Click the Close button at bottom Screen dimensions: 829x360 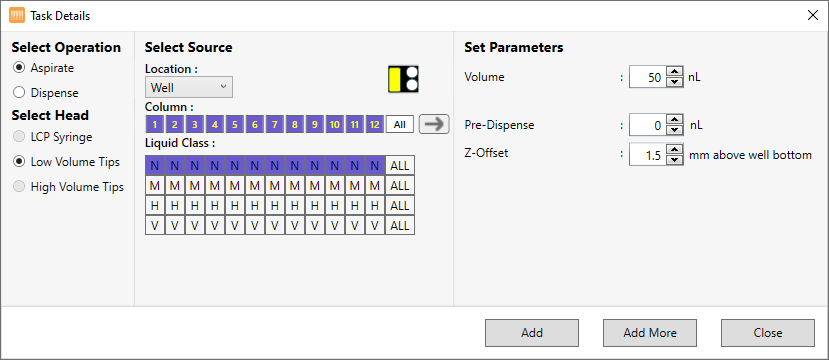[768, 333]
